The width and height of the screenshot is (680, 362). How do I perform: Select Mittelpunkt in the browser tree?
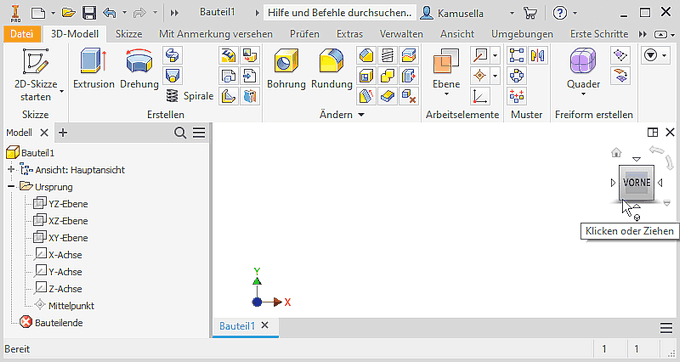71,306
